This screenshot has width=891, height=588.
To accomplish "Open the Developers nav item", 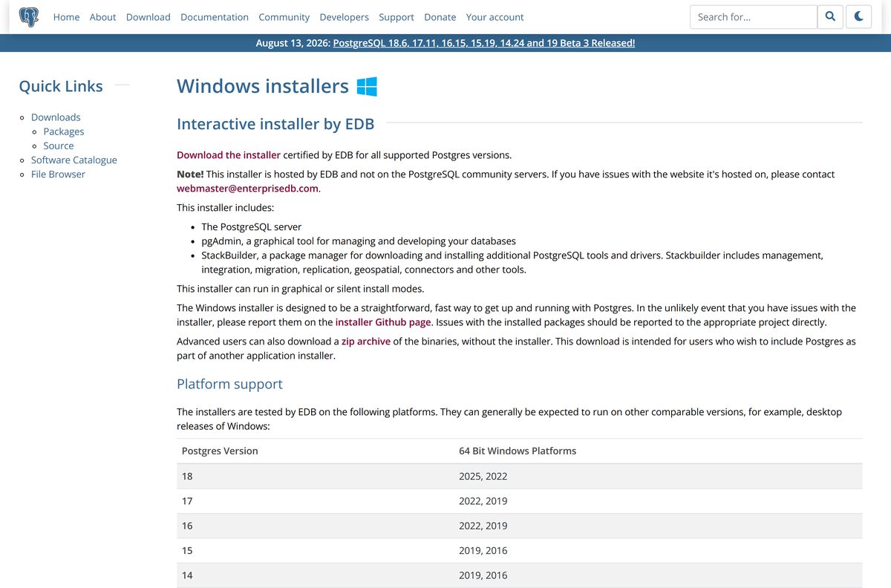I will click(344, 17).
